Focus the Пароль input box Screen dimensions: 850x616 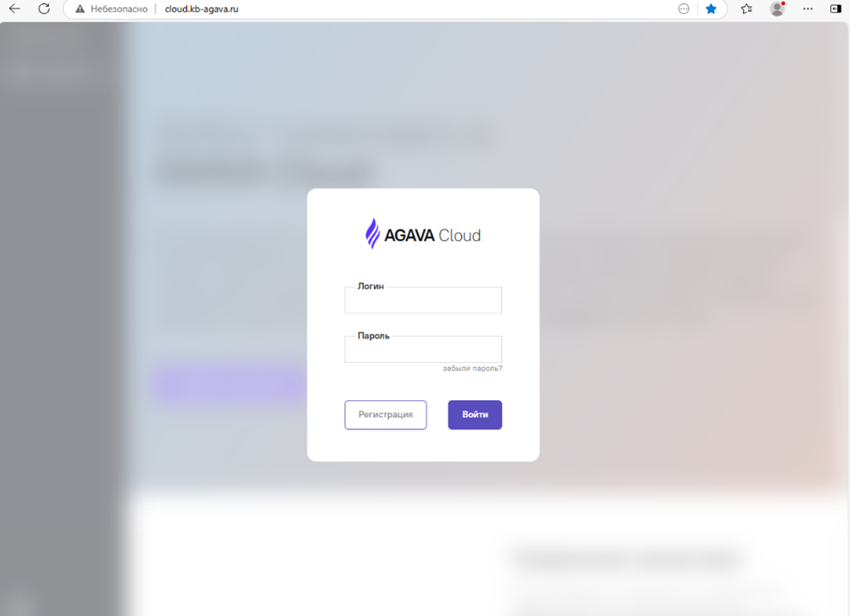click(423, 349)
